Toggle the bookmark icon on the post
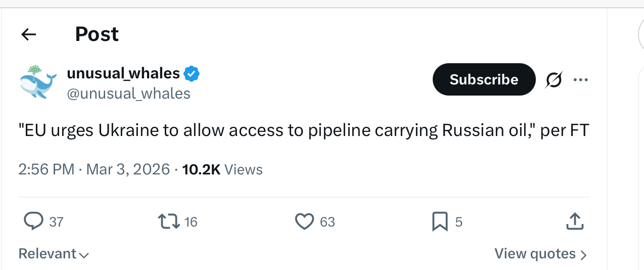 coord(440,221)
